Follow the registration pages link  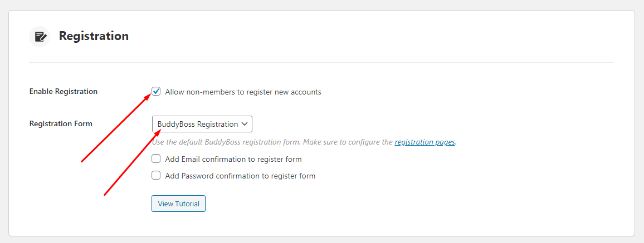pyautogui.click(x=425, y=142)
